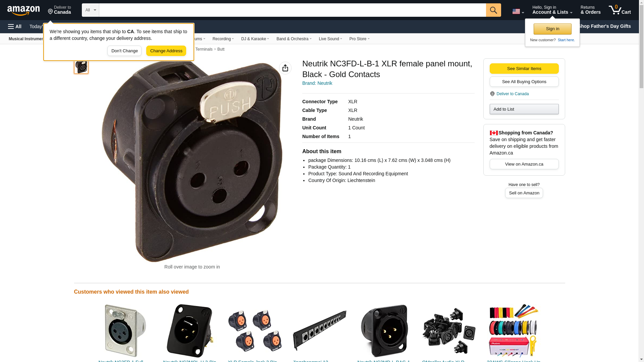Click the View on Amazon.ca button

[x=524, y=164]
